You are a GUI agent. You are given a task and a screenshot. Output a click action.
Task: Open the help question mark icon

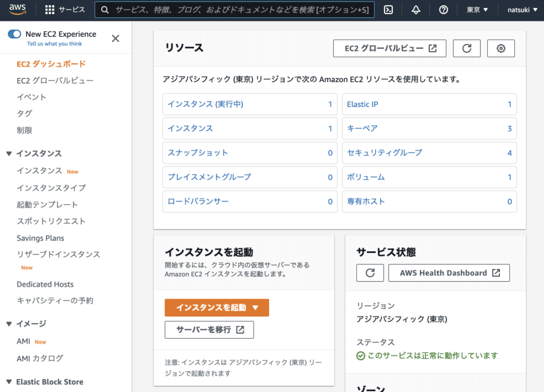[x=443, y=10]
